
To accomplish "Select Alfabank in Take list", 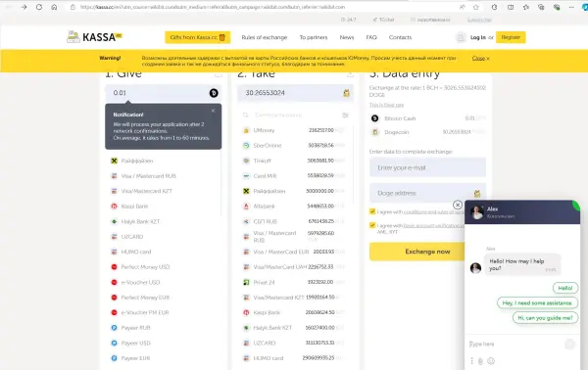I will 294,206.
